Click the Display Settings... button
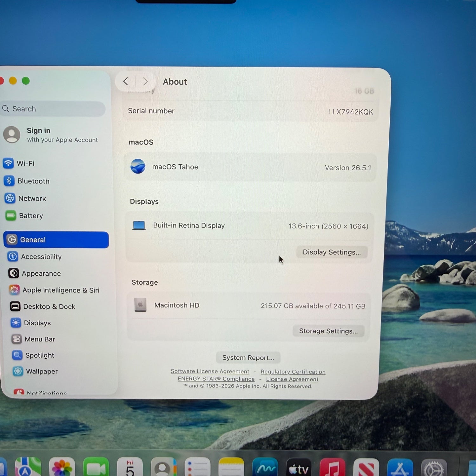 [332, 252]
